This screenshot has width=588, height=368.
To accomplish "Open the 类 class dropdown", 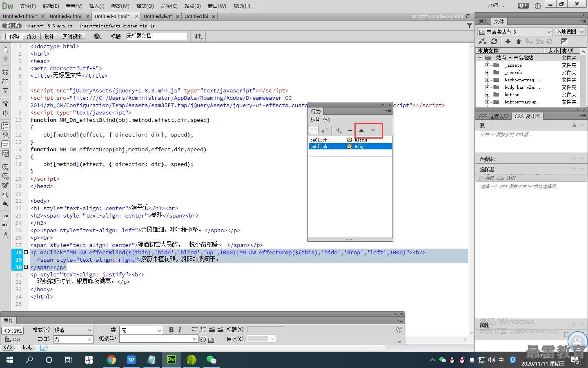I will 141,330.
